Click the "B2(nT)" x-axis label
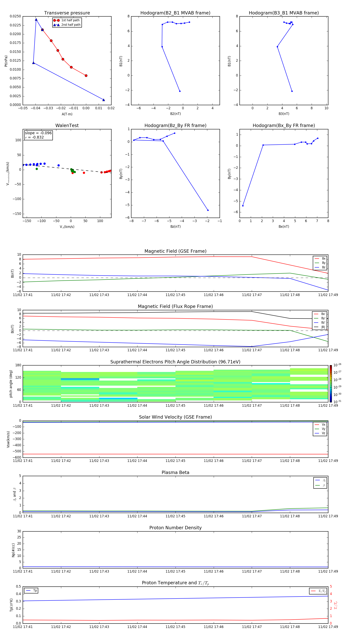Viewport: 351px width, 644px height. pos(175,114)
